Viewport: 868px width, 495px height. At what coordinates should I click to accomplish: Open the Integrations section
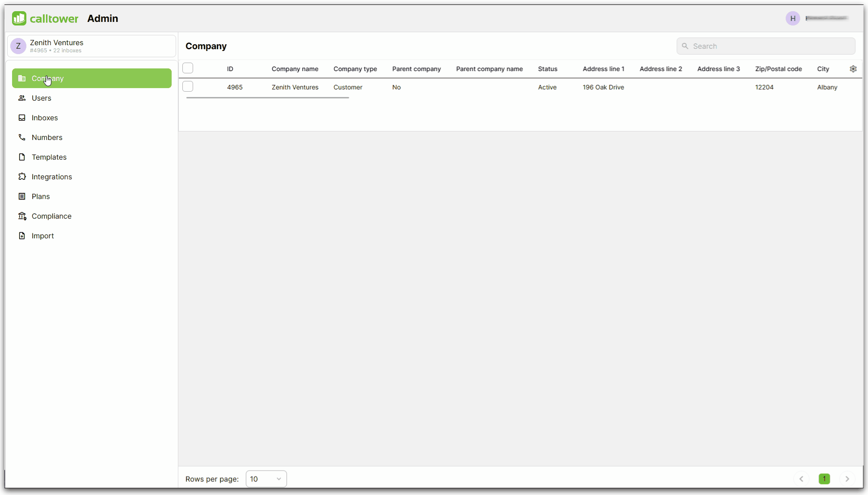(x=52, y=177)
